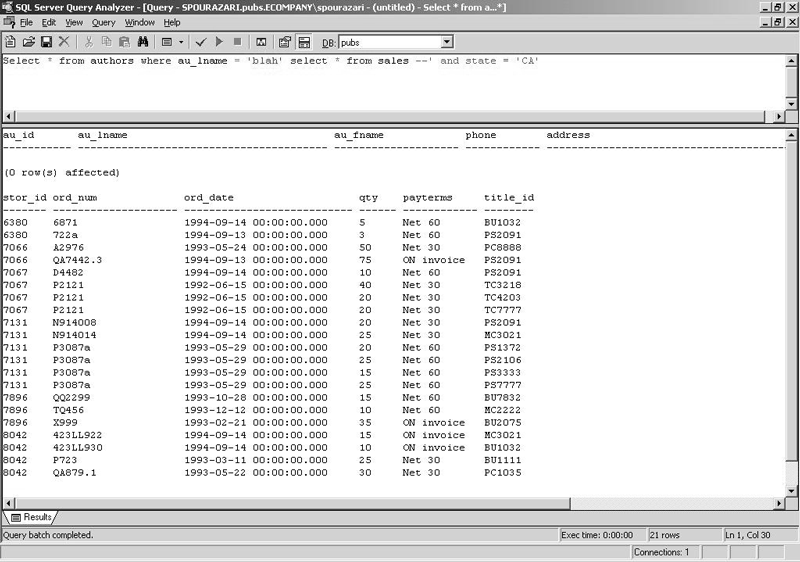The image size is (800, 562).
Task: Click the Cut scissors icon
Action: 89,42
